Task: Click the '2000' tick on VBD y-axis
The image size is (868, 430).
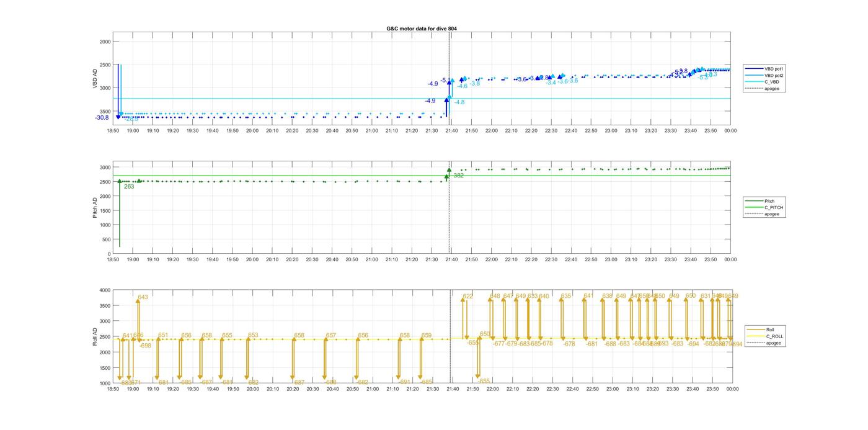Action: tap(105, 42)
